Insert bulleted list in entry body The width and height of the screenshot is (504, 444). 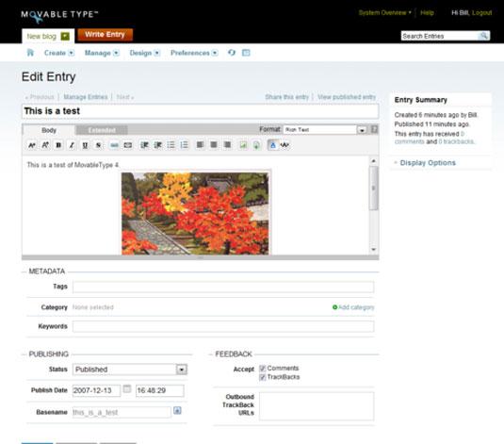pos(171,145)
